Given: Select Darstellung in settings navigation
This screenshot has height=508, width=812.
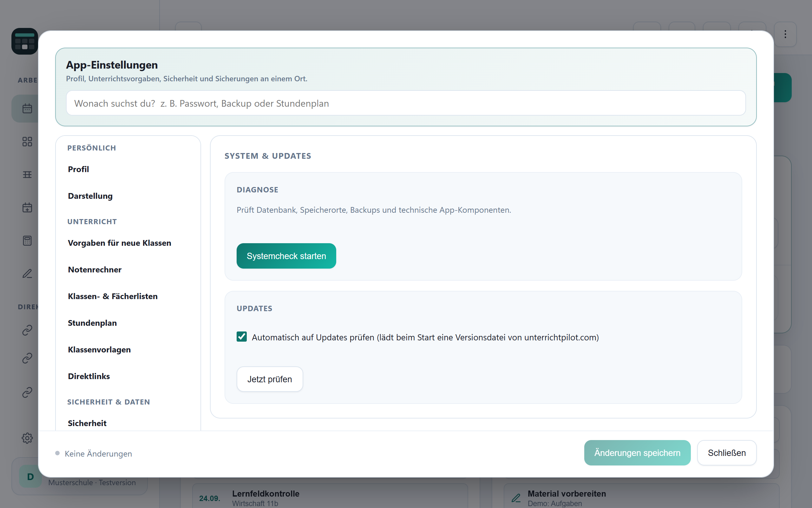Looking at the screenshot, I should 128,196.
